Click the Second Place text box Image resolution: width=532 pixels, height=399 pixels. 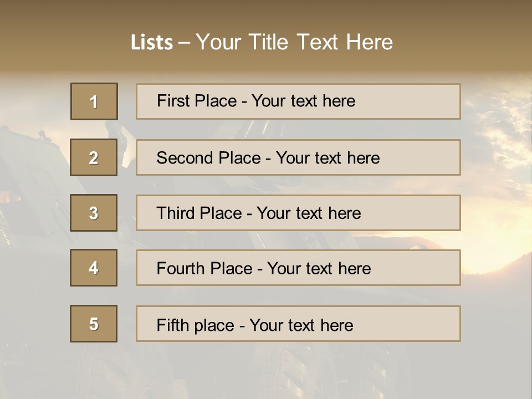[298, 157]
